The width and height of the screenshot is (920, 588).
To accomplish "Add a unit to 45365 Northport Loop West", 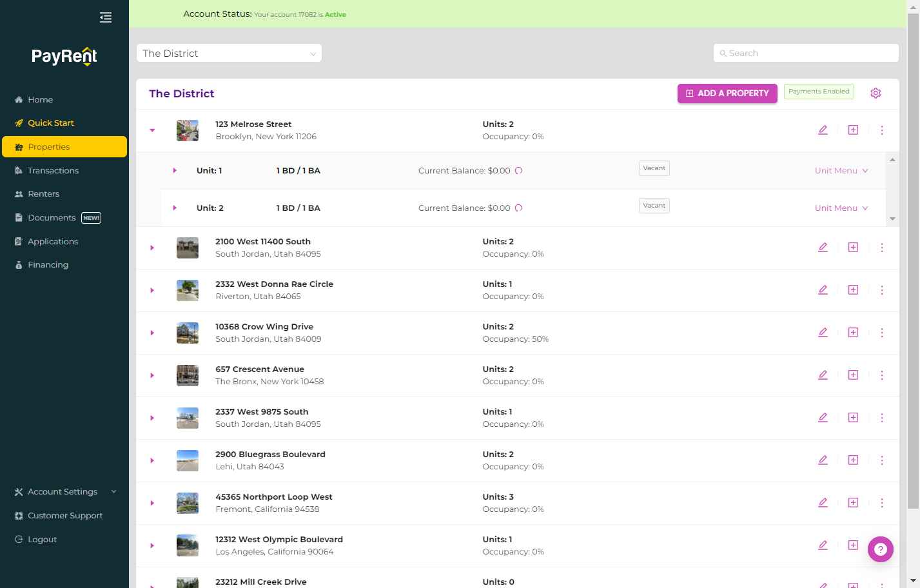I will click(853, 503).
